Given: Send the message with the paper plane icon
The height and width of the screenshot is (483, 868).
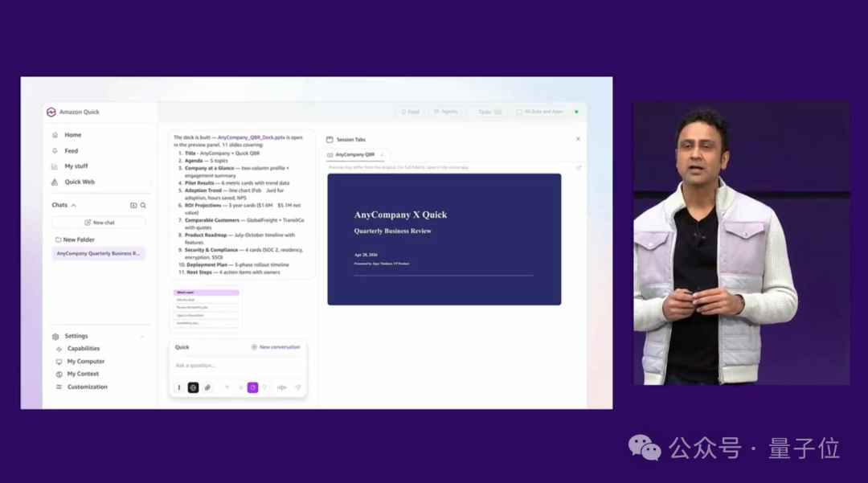Looking at the screenshot, I should tap(298, 388).
